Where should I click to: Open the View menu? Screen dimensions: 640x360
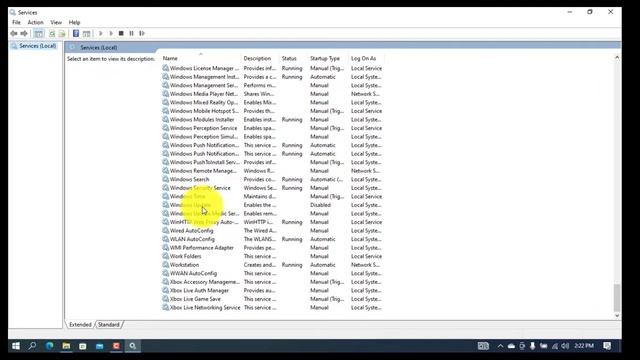(x=56, y=22)
